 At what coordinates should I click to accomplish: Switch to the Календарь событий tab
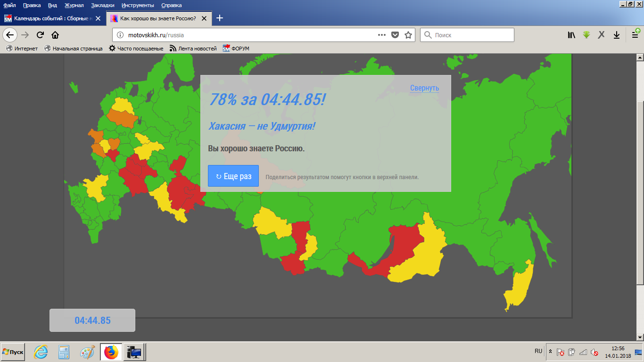point(52,18)
